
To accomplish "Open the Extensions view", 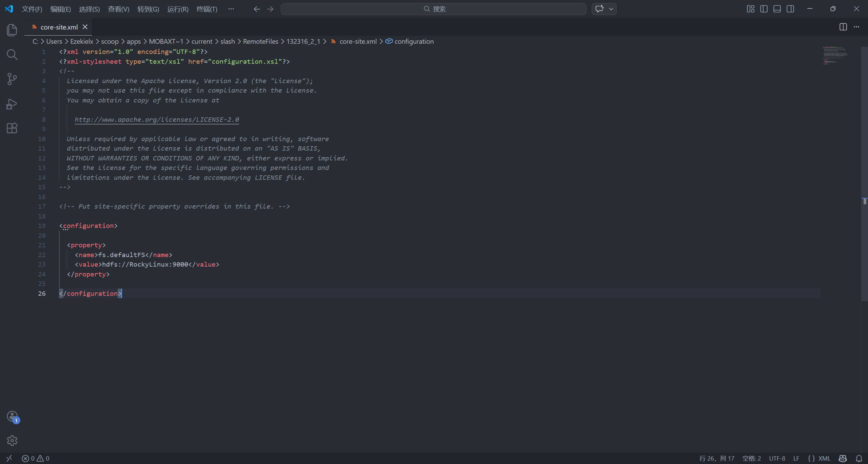I will click(x=12, y=128).
